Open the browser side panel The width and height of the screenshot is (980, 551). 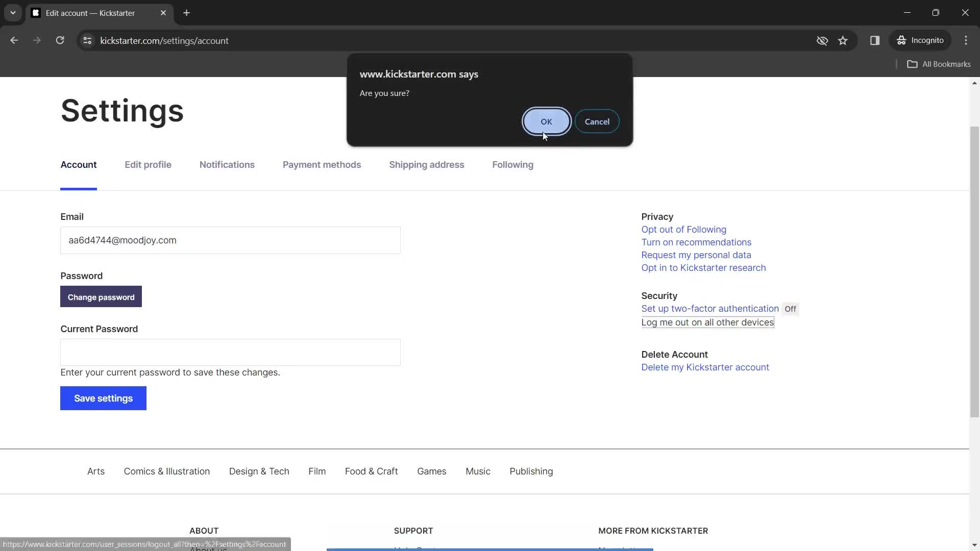coord(874,40)
